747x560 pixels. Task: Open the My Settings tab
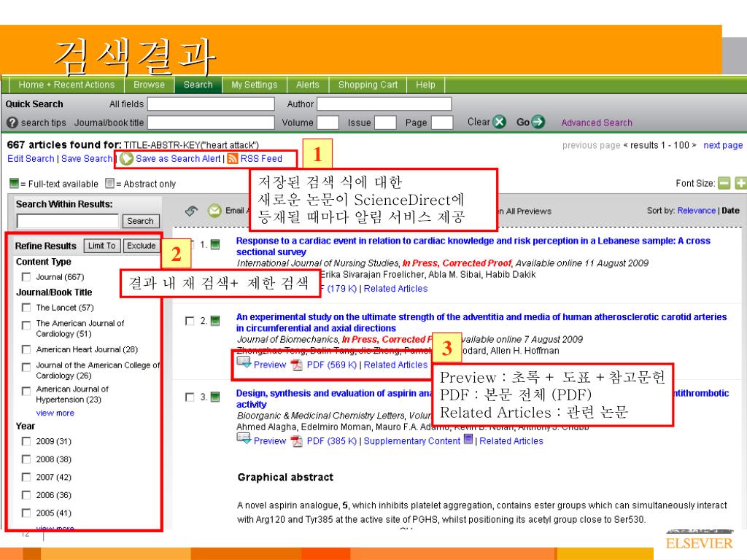(x=255, y=85)
